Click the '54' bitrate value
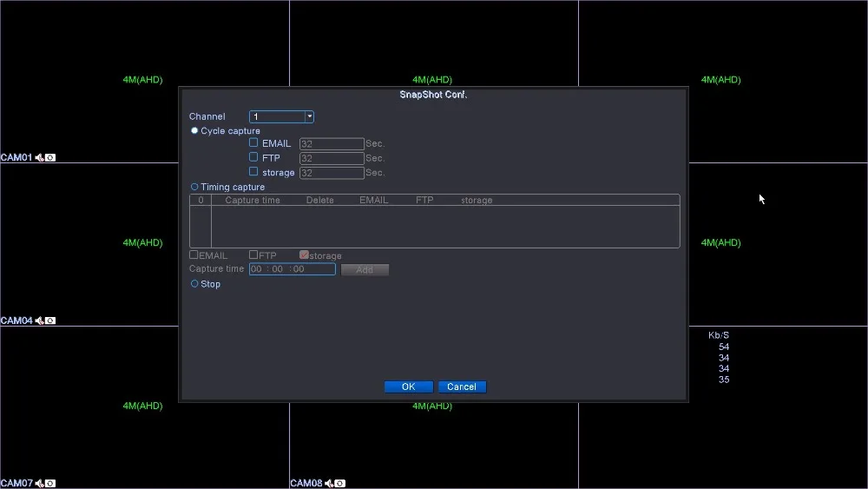Image resolution: width=868 pixels, height=489 pixels. pos(724,347)
